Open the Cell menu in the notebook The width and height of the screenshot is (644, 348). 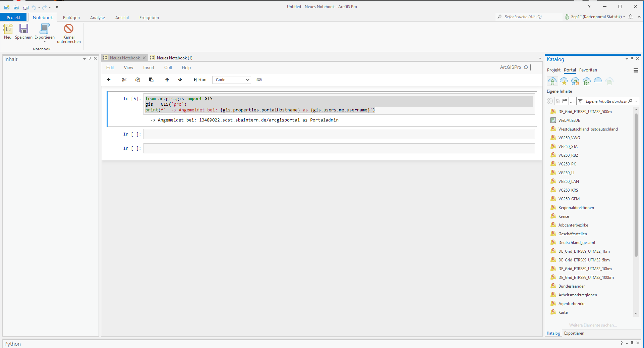tap(168, 67)
